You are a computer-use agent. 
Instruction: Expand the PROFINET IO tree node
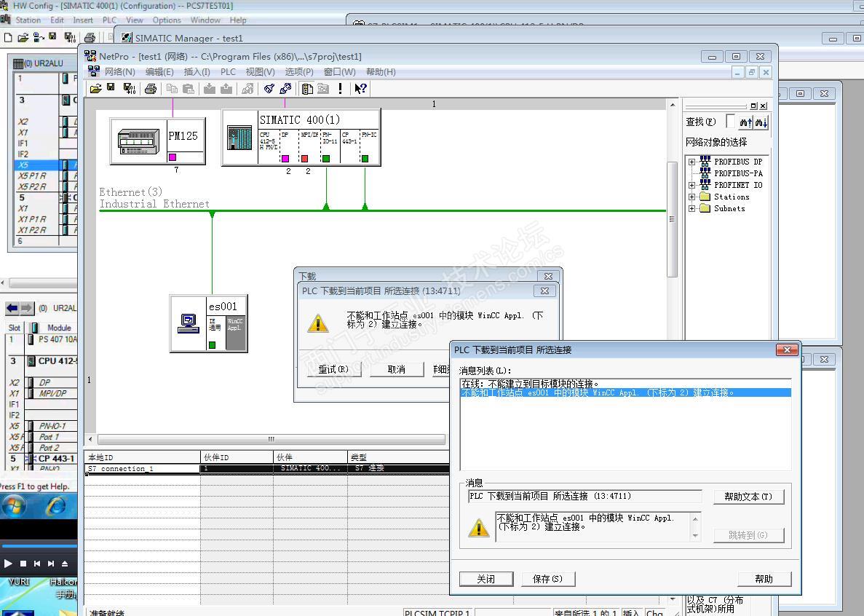[692, 185]
